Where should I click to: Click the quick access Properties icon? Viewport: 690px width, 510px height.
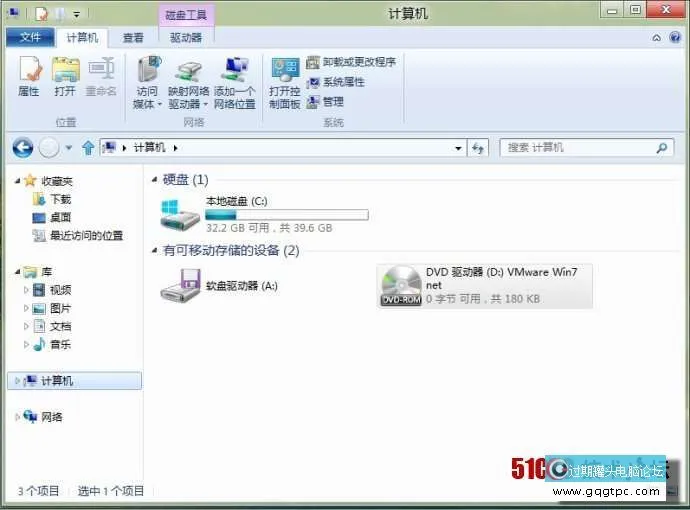(41, 14)
